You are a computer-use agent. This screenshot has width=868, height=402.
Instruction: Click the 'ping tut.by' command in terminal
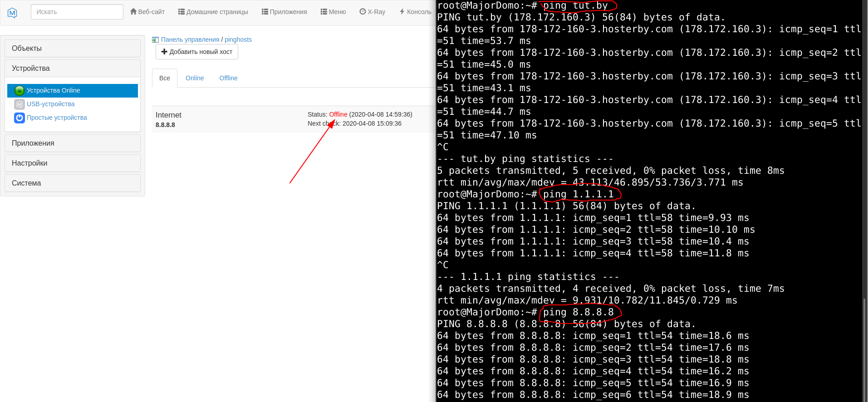tap(576, 5)
